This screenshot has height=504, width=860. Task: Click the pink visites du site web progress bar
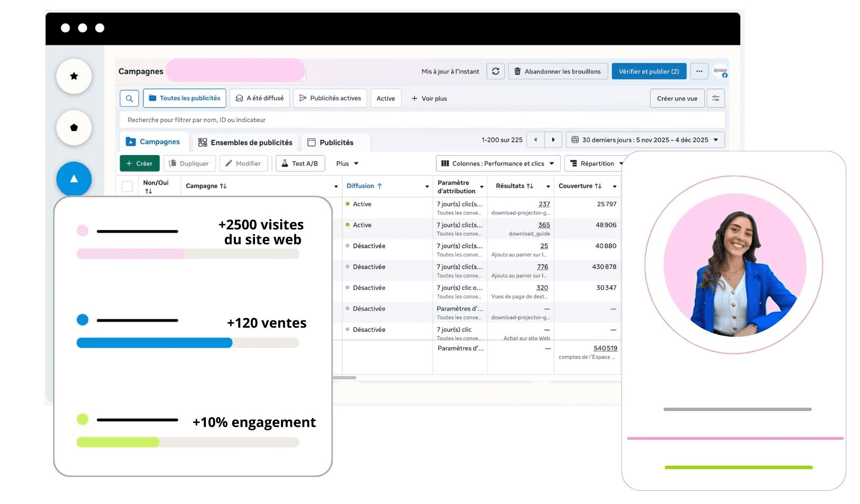(x=188, y=254)
